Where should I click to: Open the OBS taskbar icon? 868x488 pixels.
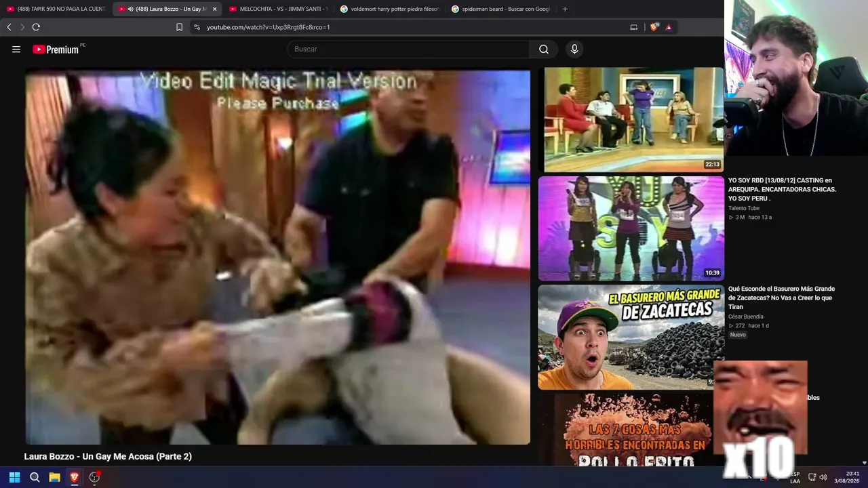pos(95,477)
